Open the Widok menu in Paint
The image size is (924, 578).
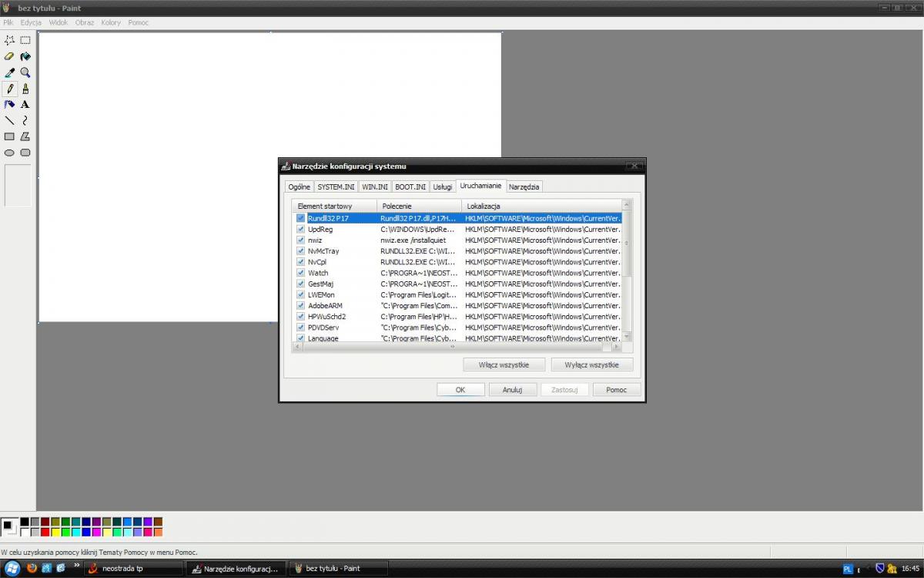tap(59, 22)
